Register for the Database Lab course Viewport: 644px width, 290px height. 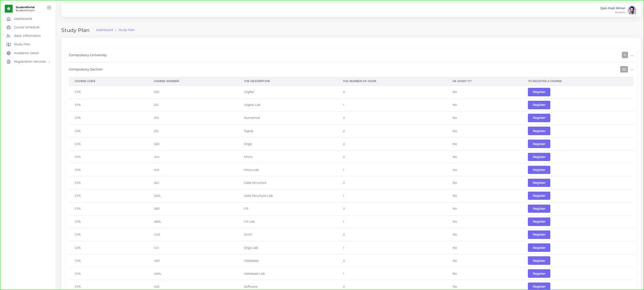coord(539,274)
